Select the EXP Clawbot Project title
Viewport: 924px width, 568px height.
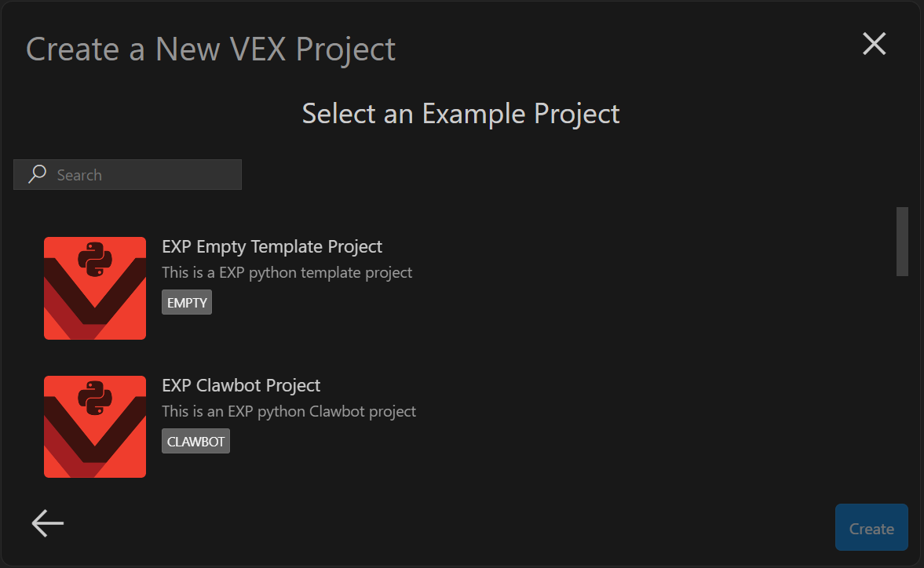click(x=241, y=385)
